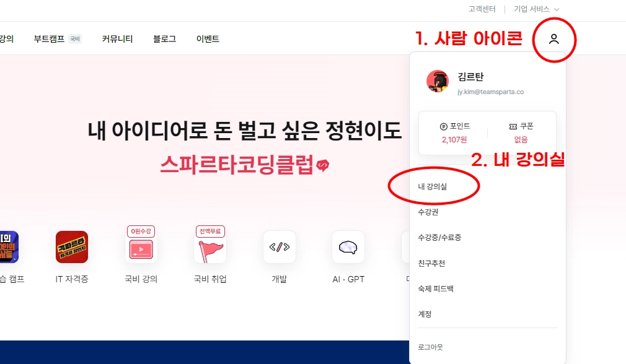Choose 친구추천 from the menu
The height and width of the screenshot is (364, 626).
click(431, 264)
